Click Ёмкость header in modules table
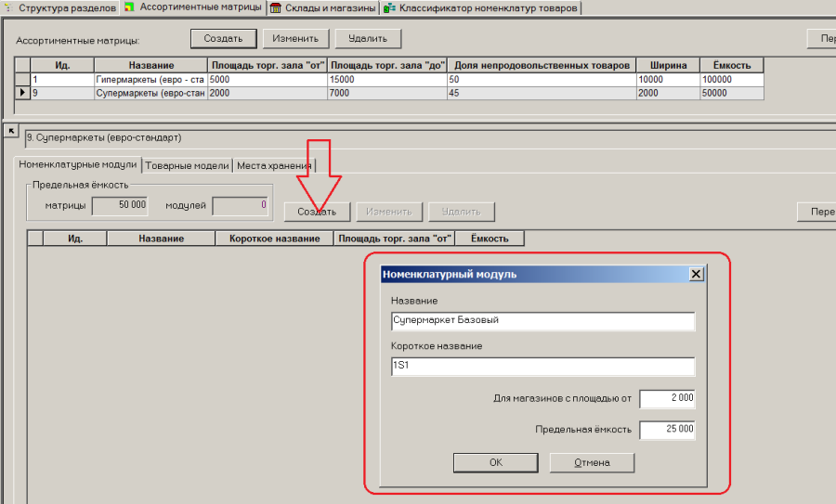This screenshot has width=836, height=504. pos(490,239)
